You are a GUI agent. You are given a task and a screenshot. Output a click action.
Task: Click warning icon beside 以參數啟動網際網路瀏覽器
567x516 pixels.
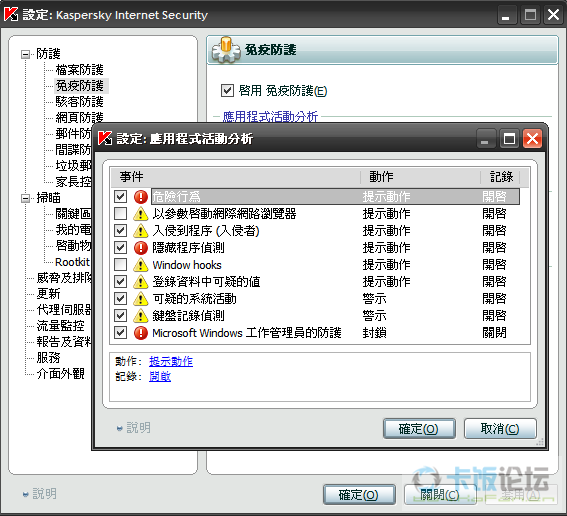pos(141,214)
